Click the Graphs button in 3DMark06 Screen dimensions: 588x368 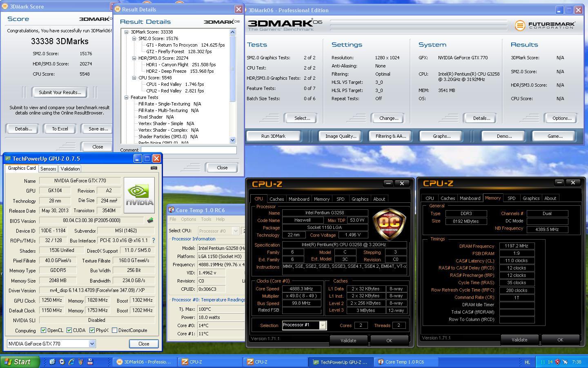pos(441,136)
